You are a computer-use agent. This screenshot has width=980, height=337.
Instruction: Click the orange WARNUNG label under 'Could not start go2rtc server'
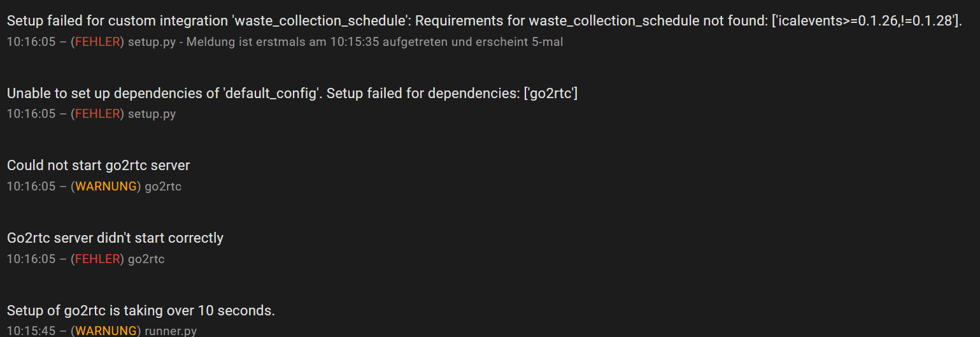click(x=106, y=187)
